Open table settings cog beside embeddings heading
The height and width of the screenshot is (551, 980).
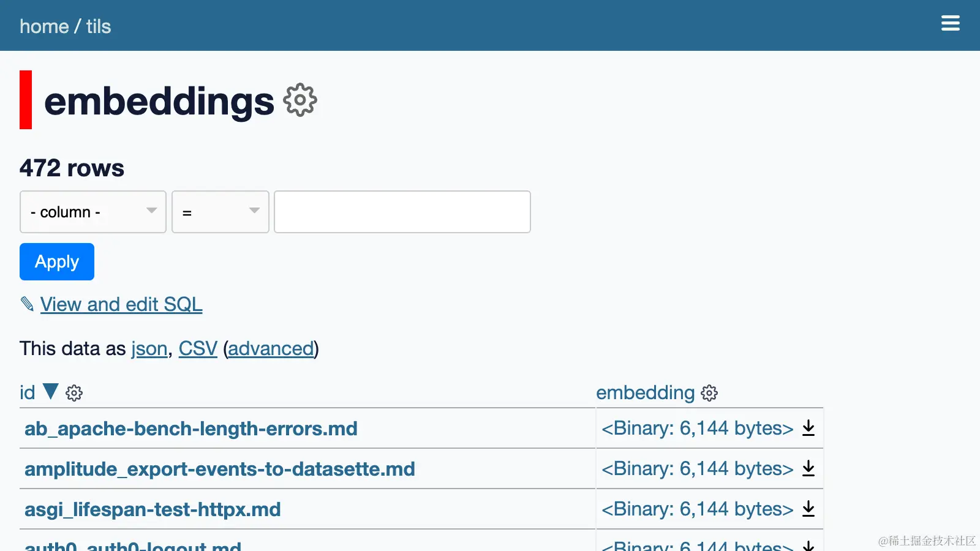point(300,100)
